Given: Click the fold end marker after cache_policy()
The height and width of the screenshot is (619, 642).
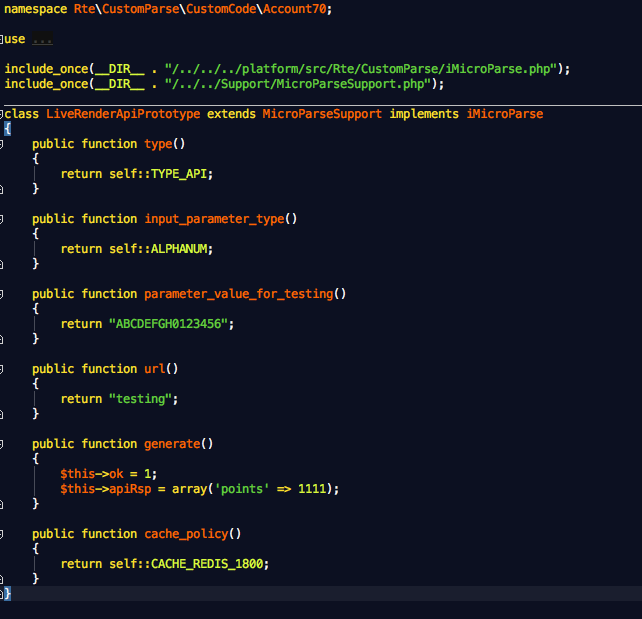Looking at the screenshot, I should [x=3, y=579].
